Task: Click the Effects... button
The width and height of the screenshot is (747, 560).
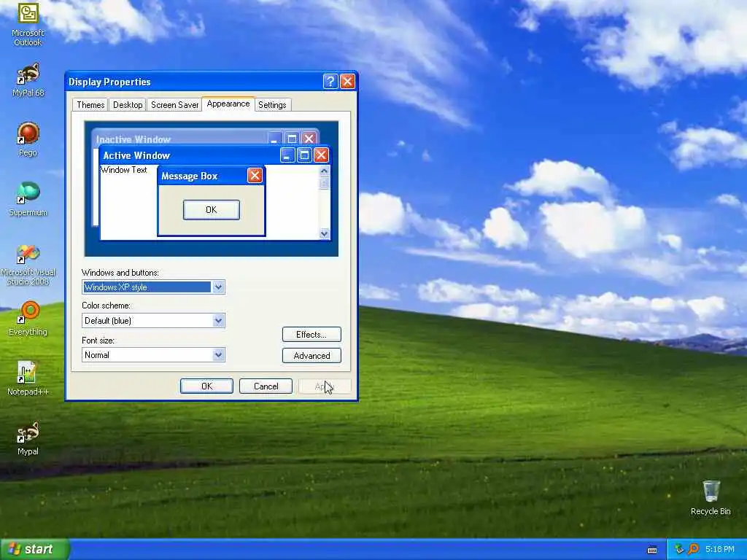Action: [311, 334]
